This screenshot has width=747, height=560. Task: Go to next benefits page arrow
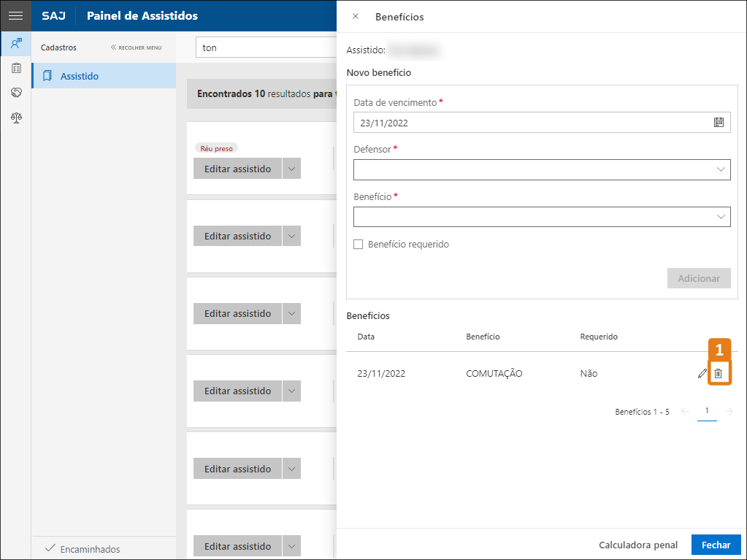point(729,412)
